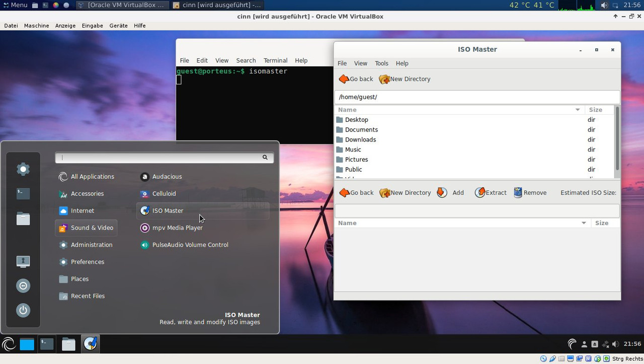Click the lower New Directory button near Add
The width and height of the screenshot is (644, 364).
405,193
